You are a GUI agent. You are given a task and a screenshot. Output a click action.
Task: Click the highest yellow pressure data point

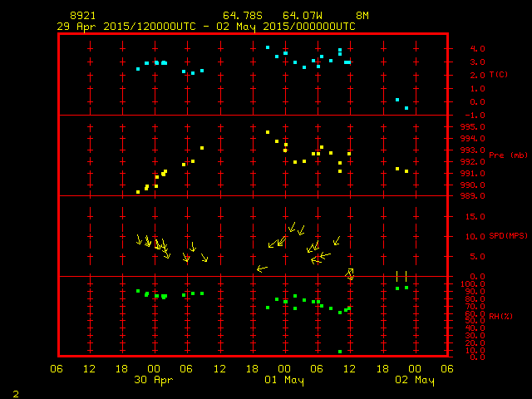click(268, 132)
